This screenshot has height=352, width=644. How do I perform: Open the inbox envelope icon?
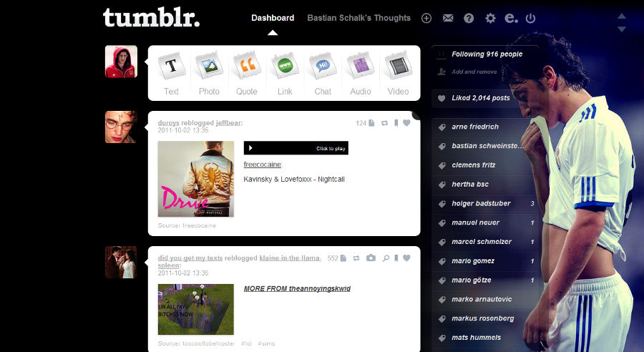pyautogui.click(x=448, y=18)
